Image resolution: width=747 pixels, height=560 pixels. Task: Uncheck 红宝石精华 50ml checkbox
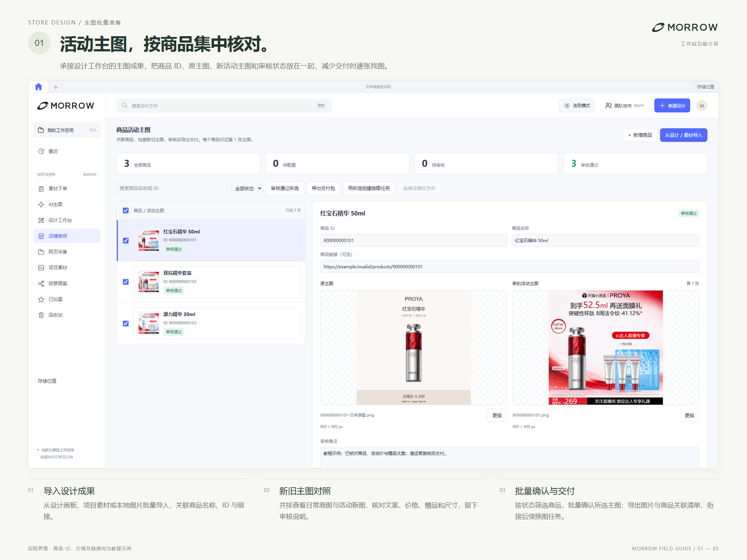[x=126, y=241]
